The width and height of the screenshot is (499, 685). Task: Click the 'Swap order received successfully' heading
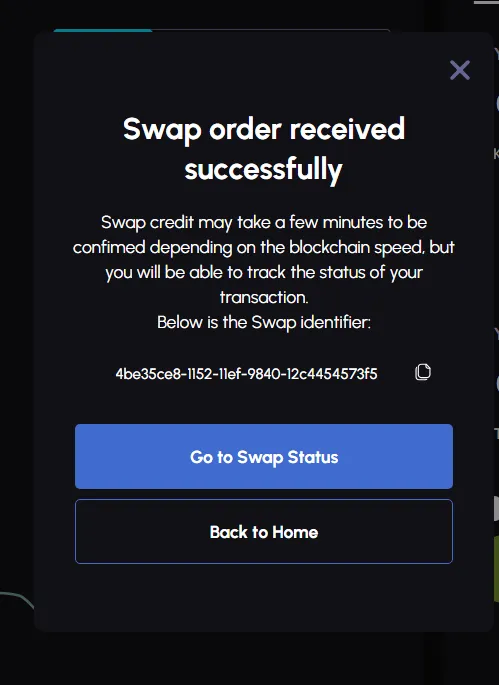[x=264, y=149]
